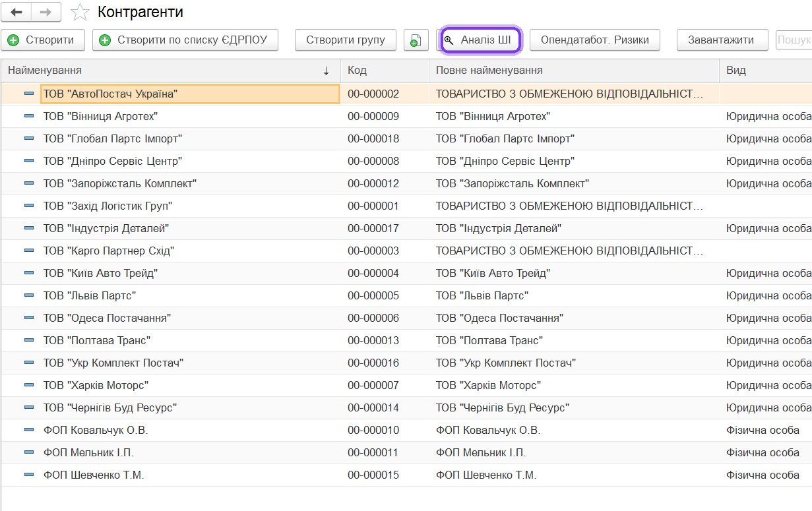This screenshot has width=812, height=511.
Task: Click the row icon of ТОВ "АвтоПостач Україна"
Action: [29, 94]
